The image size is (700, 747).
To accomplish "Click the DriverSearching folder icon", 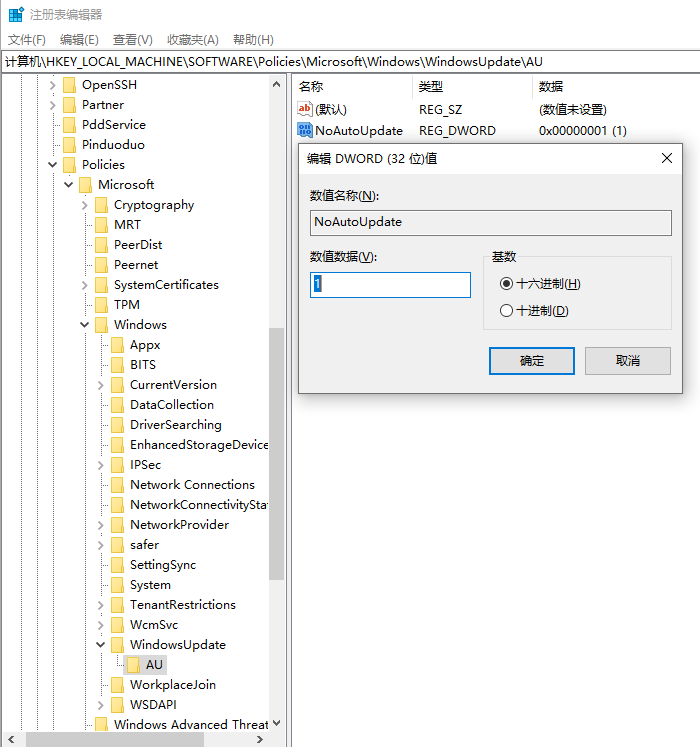I will click(x=118, y=425).
